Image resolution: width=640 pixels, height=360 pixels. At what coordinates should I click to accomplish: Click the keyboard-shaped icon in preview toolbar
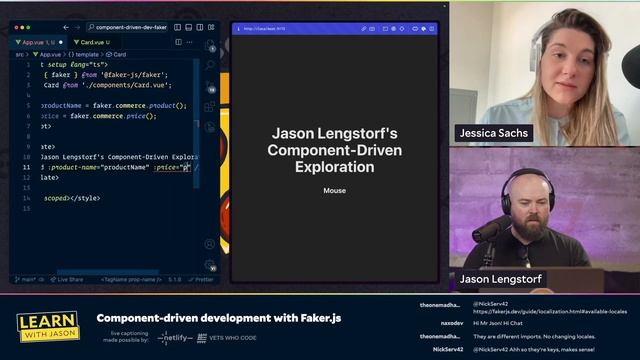[x=372, y=29]
